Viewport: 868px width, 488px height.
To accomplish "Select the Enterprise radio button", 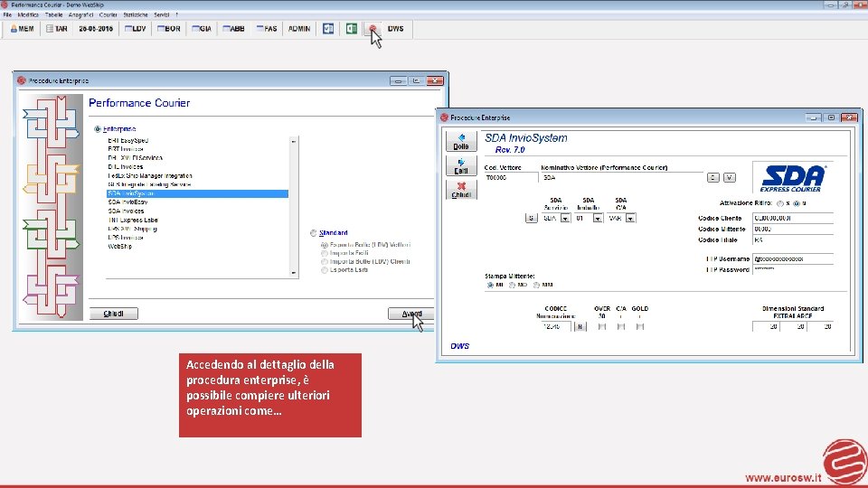I will pos(98,129).
